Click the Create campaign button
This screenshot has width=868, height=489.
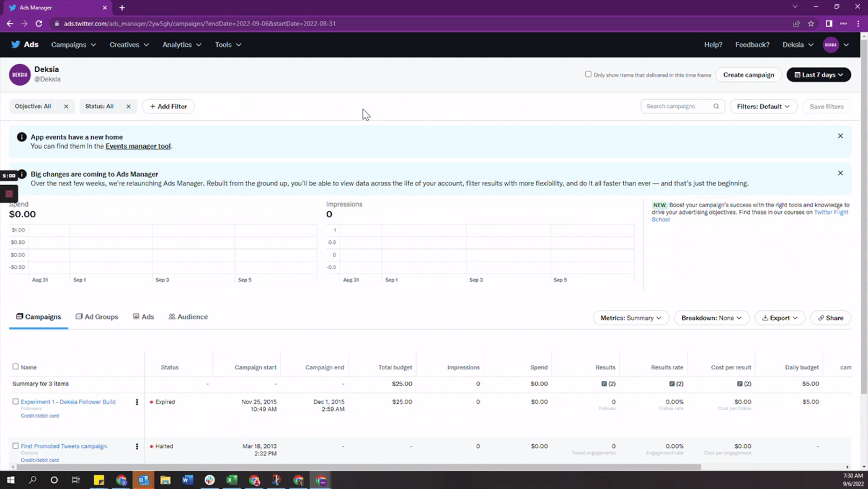748,75
